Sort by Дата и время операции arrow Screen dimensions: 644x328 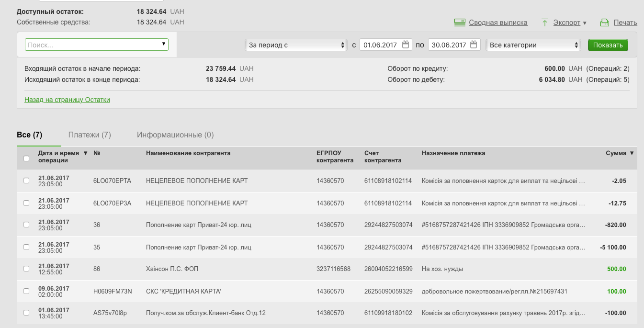(86, 153)
